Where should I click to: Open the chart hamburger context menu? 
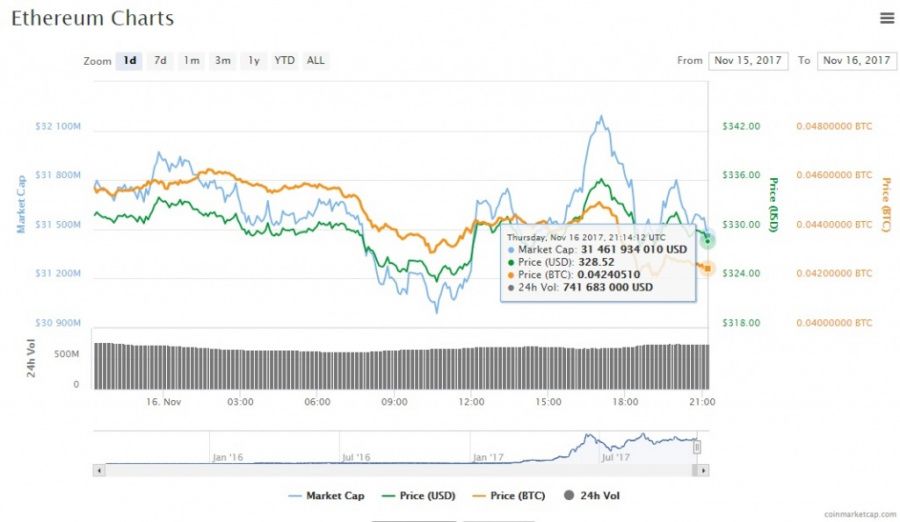[887, 18]
